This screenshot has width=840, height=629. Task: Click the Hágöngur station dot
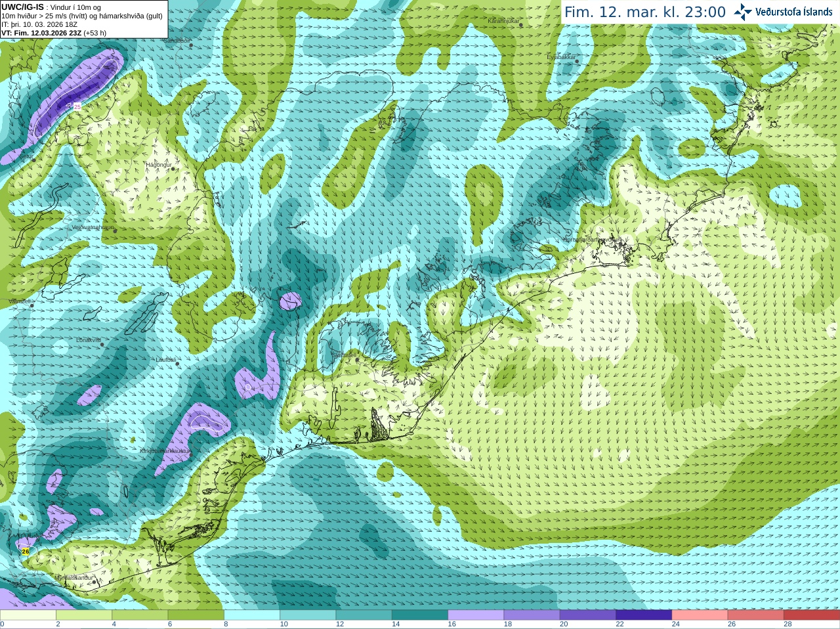coord(173,169)
